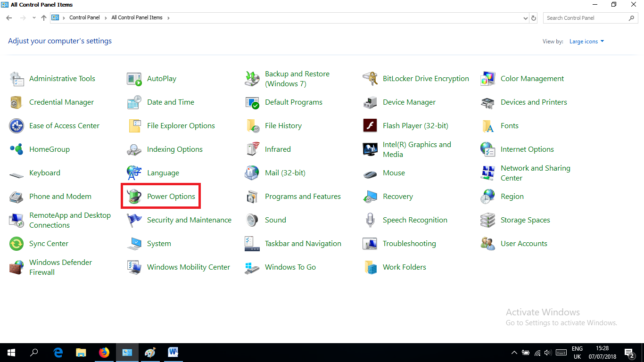Click RemoteApp and Desktop Connections link

(70, 220)
